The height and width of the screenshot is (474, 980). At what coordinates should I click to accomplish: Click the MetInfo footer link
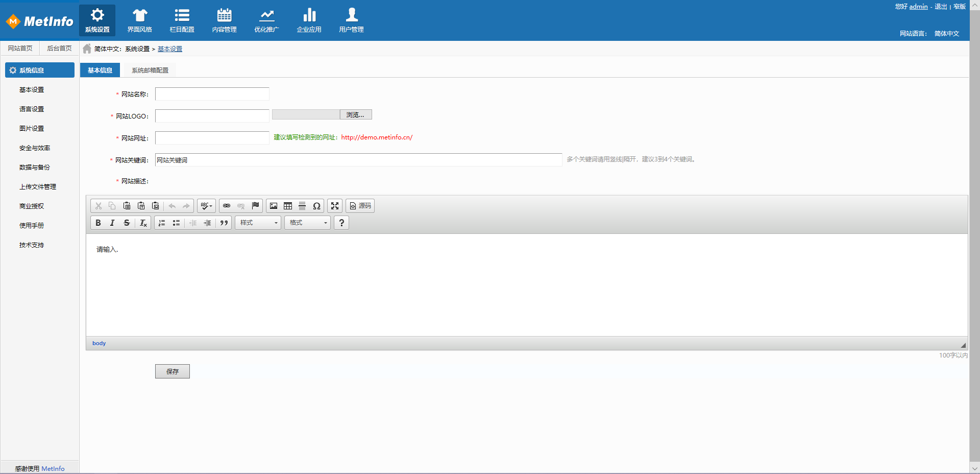[x=53, y=468]
